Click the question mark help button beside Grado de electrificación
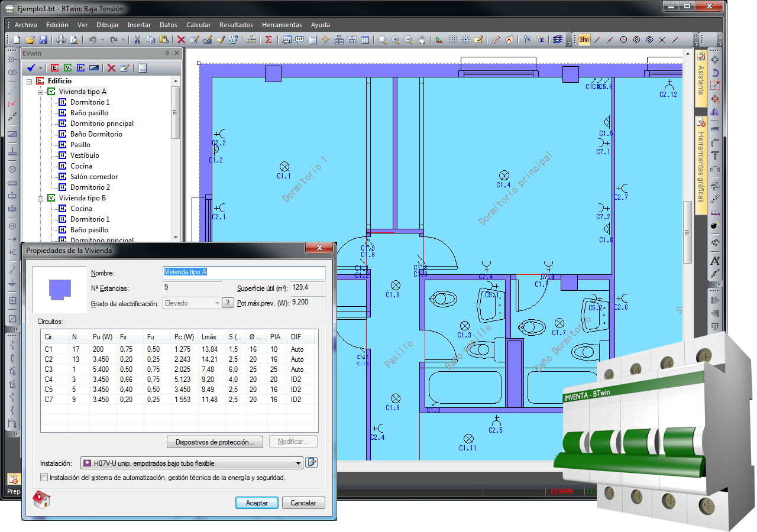Screen dimensions: 757x532 pos(228,303)
